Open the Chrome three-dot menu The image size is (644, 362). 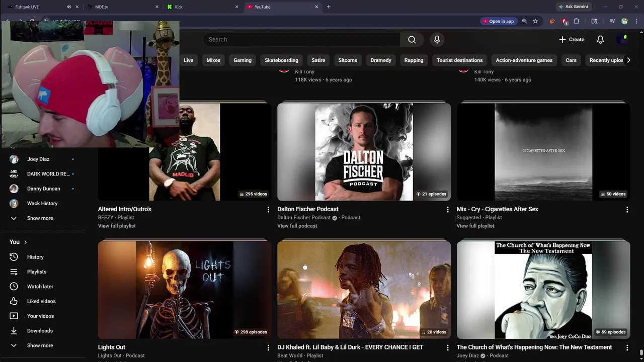click(636, 21)
